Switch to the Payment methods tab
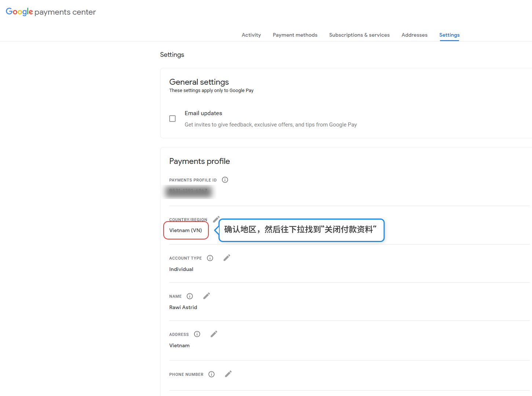The width and height of the screenshot is (532, 396). point(295,35)
